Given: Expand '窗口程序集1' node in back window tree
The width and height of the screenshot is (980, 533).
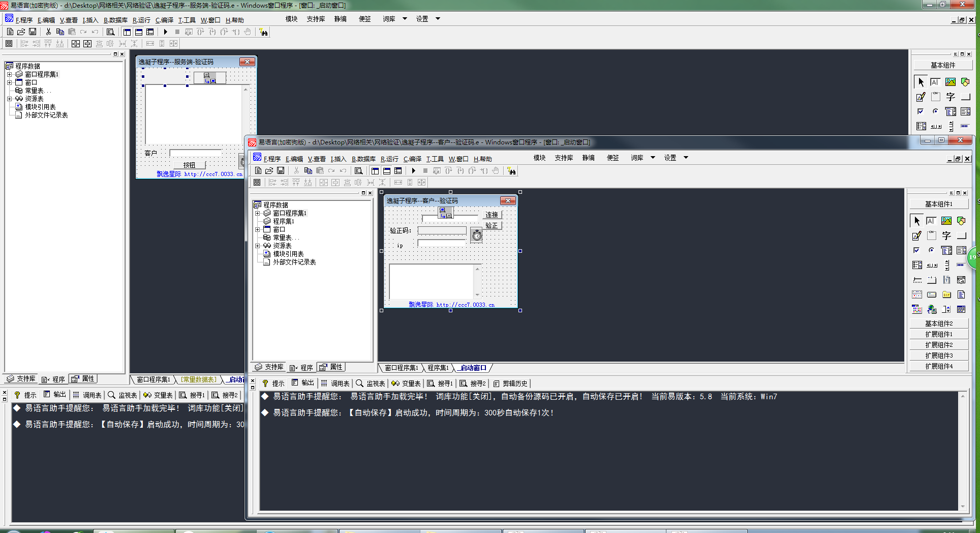Looking at the screenshot, I should (9, 74).
